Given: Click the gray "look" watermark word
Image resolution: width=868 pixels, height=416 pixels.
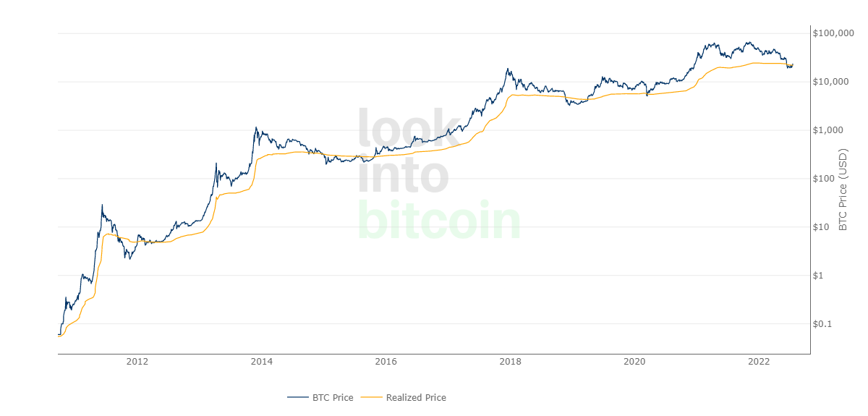Looking at the screenshot, I should [x=409, y=130].
